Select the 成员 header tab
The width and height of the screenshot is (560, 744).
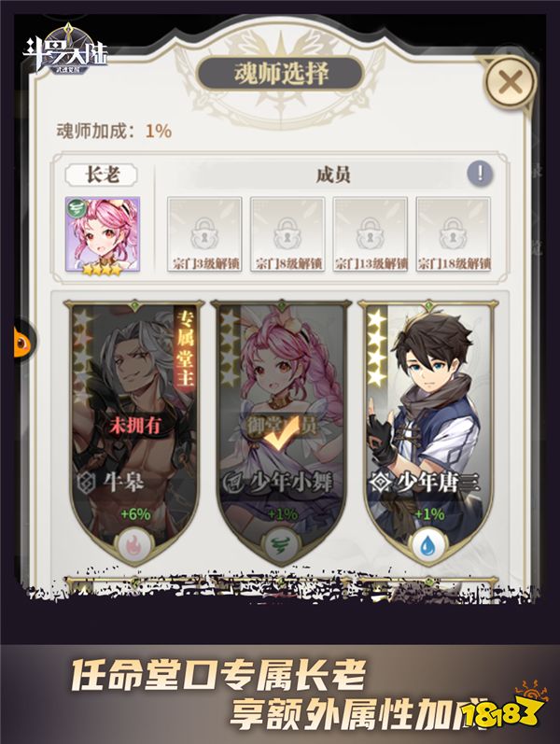333,175
